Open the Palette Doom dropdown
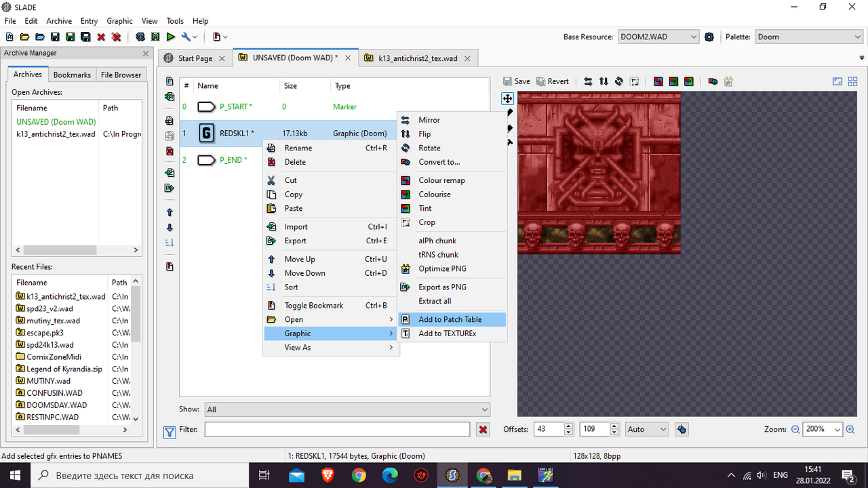This screenshot has width=868, height=488. pos(808,37)
